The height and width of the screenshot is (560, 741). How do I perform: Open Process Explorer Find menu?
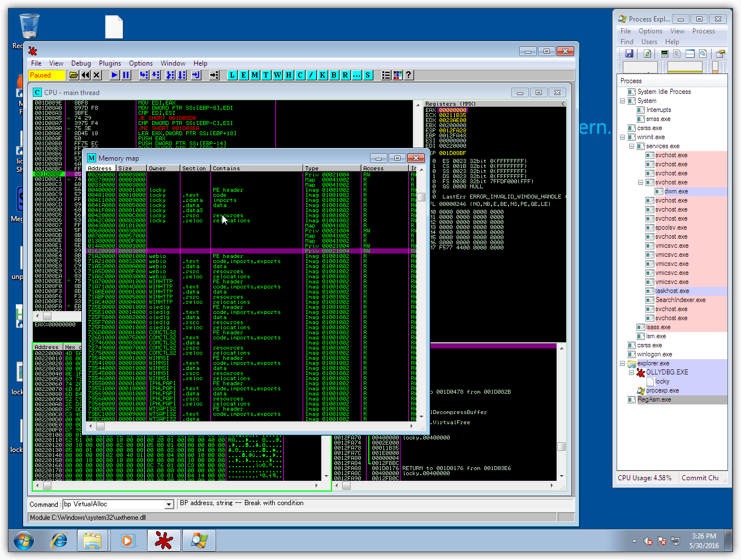click(x=627, y=42)
